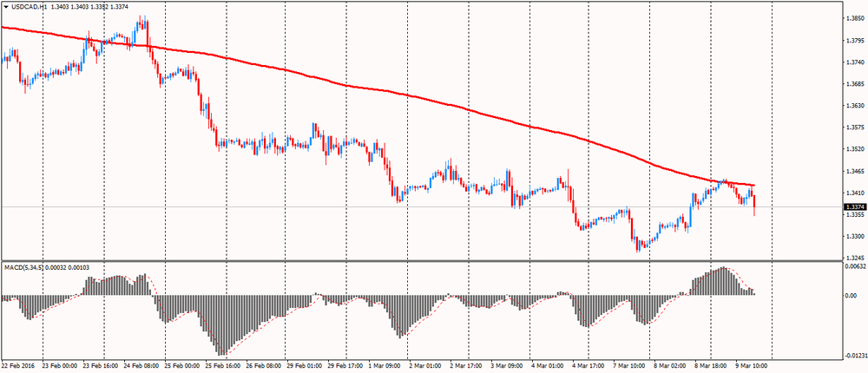Viewport: 868px width, 373px height.
Task: Click the 29 Feb 17:00 time label
Action: click(345, 366)
